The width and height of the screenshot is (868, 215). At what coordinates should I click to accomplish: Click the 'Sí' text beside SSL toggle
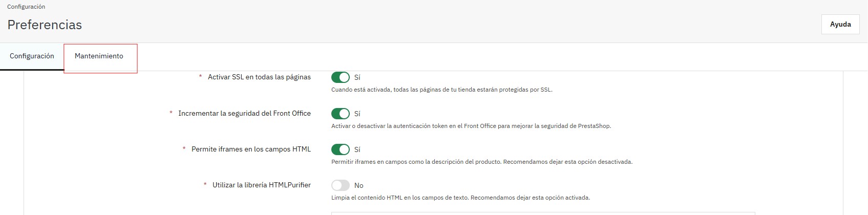(x=357, y=78)
